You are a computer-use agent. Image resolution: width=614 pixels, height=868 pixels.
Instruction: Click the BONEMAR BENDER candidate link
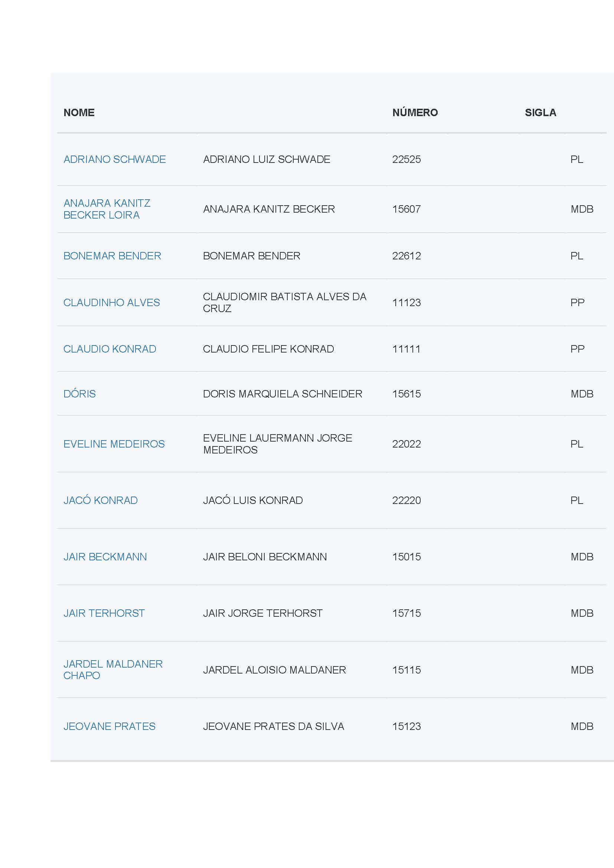tap(112, 256)
